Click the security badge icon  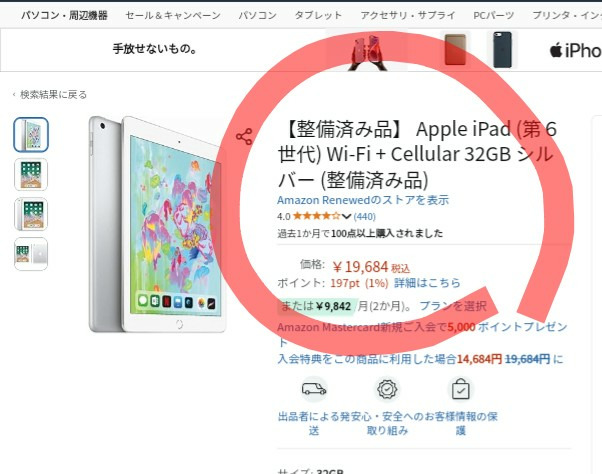pyautogui.click(x=387, y=389)
